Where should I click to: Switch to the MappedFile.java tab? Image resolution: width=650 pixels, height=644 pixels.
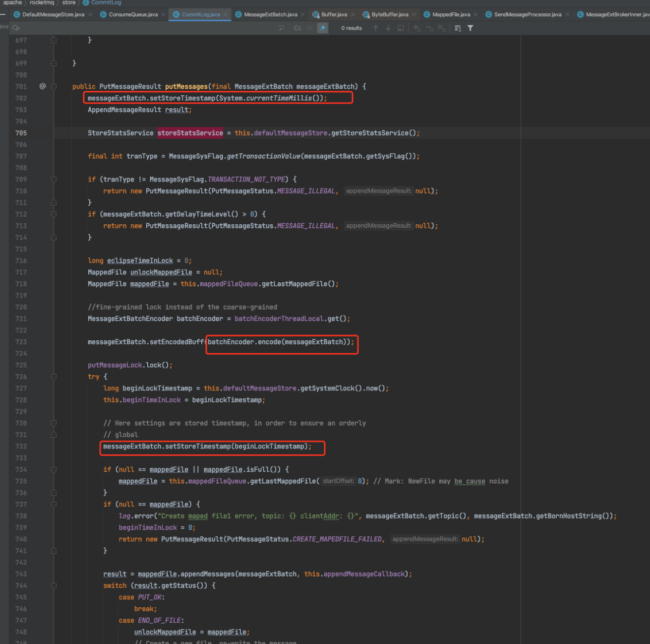[x=450, y=14]
